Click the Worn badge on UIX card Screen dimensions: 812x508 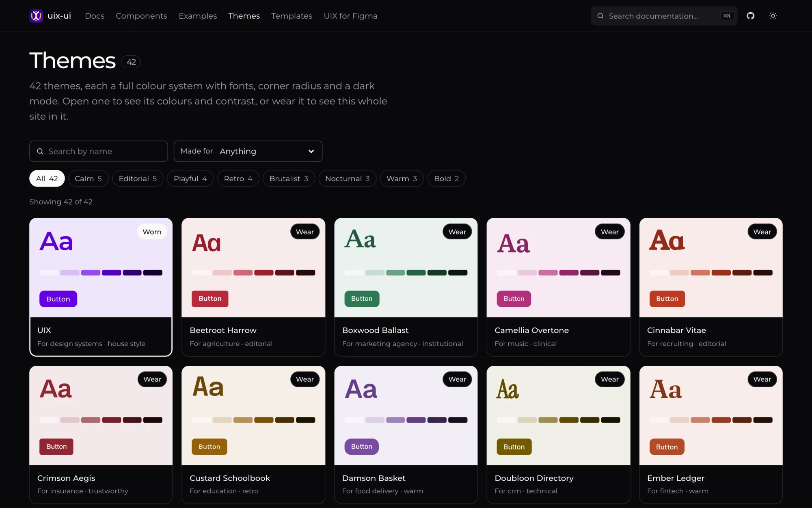pyautogui.click(x=152, y=232)
